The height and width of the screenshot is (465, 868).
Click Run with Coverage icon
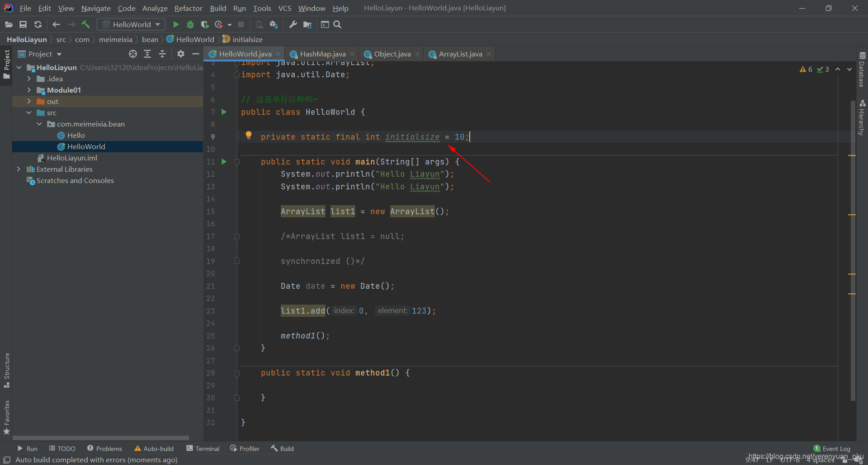[x=205, y=24]
